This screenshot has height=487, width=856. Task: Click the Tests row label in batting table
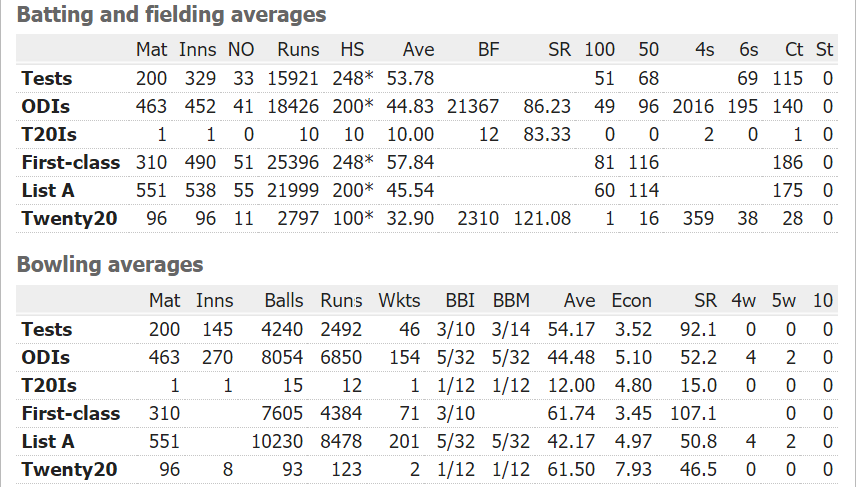point(47,78)
